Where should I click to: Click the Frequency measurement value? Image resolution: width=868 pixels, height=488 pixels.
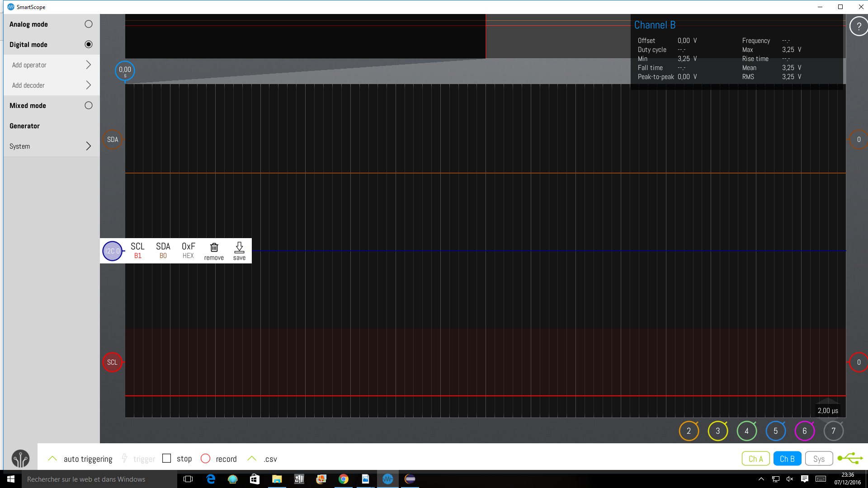click(x=786, y=41)
